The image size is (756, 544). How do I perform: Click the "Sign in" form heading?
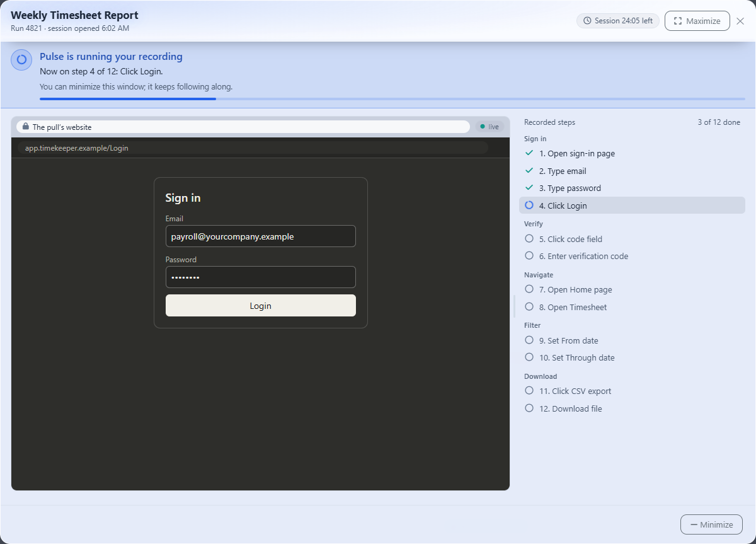[x=183, y=198]
